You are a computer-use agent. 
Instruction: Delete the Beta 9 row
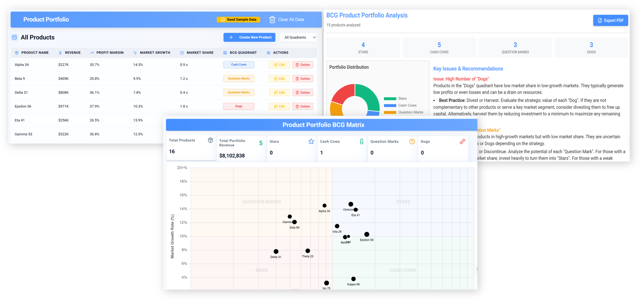pos(303,79)
